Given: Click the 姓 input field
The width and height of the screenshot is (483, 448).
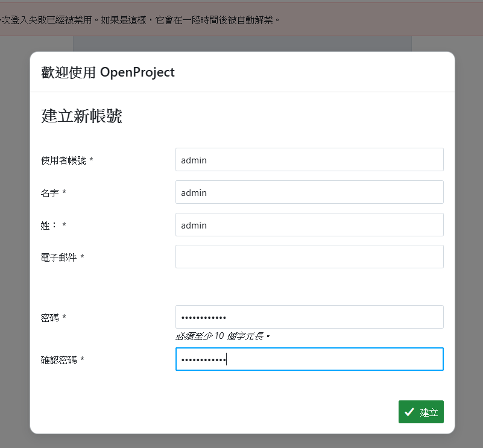Looking at the screenshot, I should pyautogui.click(x=309, y=225).
